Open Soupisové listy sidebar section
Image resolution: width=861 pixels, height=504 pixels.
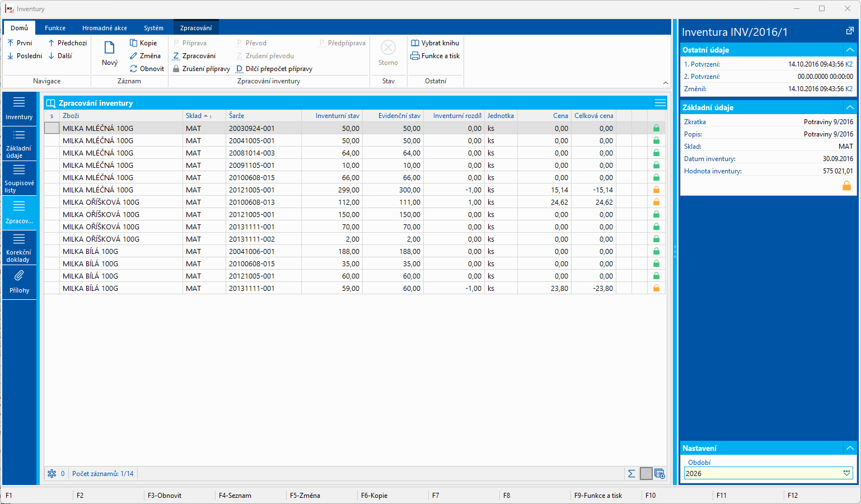[19, 178]
